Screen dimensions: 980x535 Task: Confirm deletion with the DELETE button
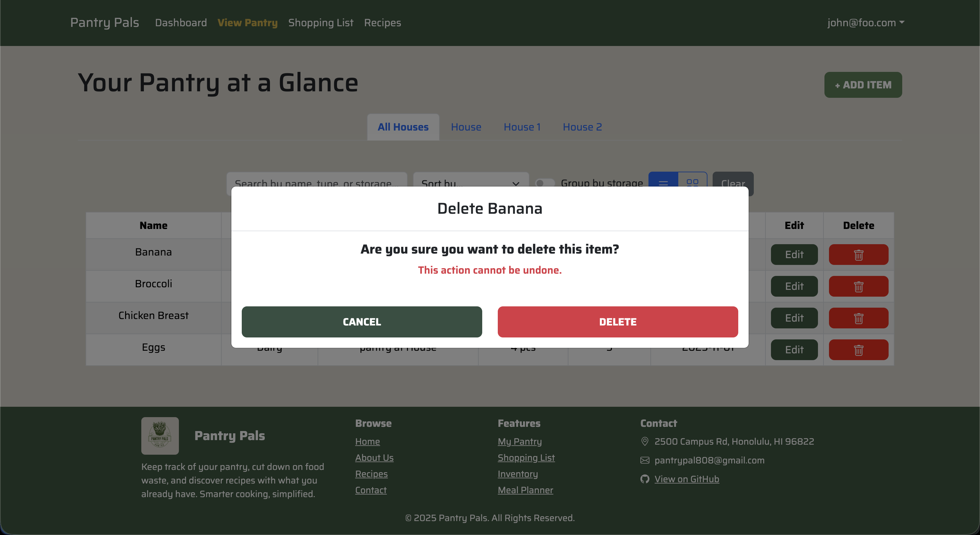coord(617,321)
